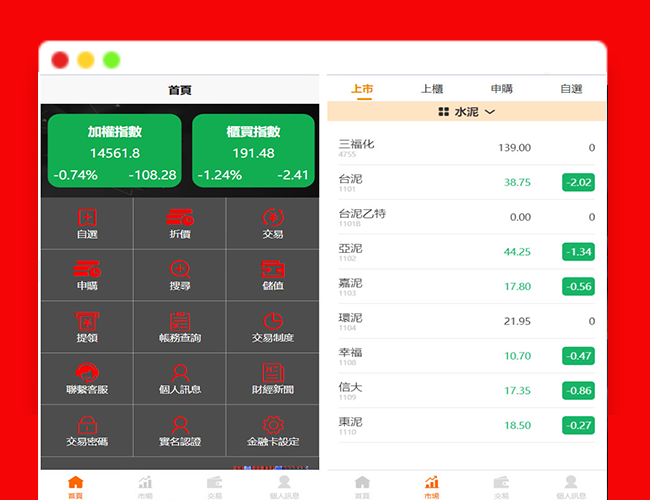Viewport: 650px width, 500px height.
Task: Click the -0.86 change badge
Action: 578,391
